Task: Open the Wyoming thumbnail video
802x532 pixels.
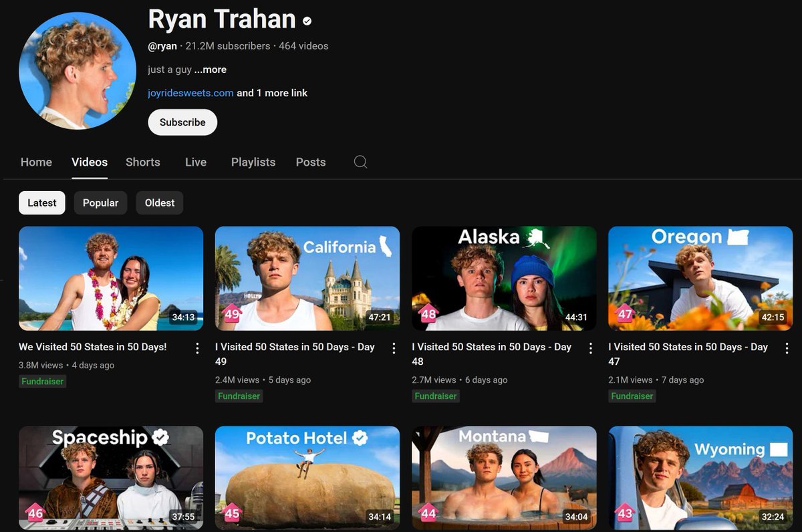Action: pyautogui.click(x=700, y=479)
